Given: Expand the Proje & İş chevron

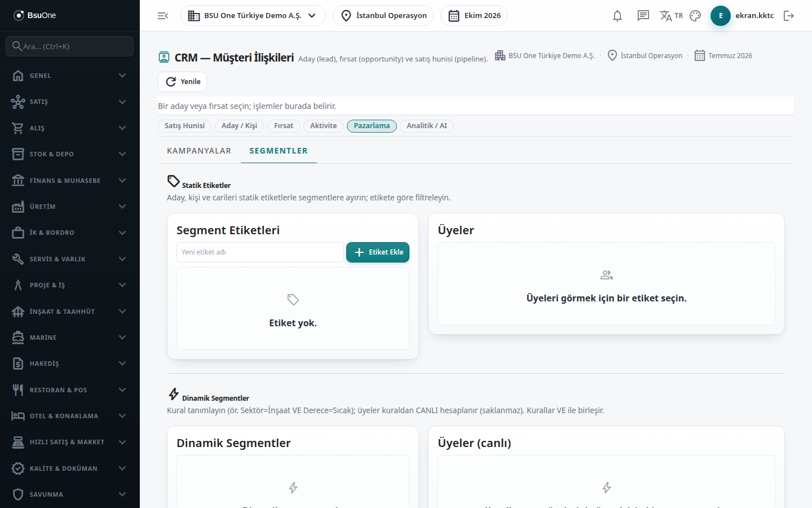Looking at the screenshot, I should point(122,285).
